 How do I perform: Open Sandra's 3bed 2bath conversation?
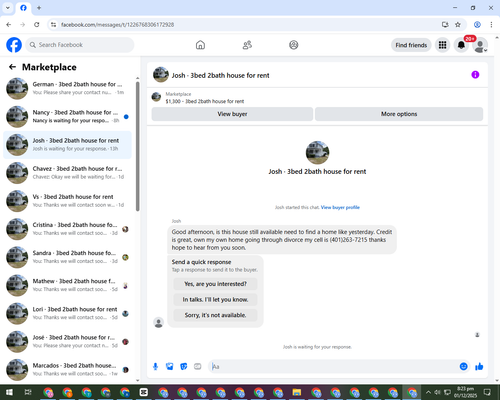(x=67, y=257)
